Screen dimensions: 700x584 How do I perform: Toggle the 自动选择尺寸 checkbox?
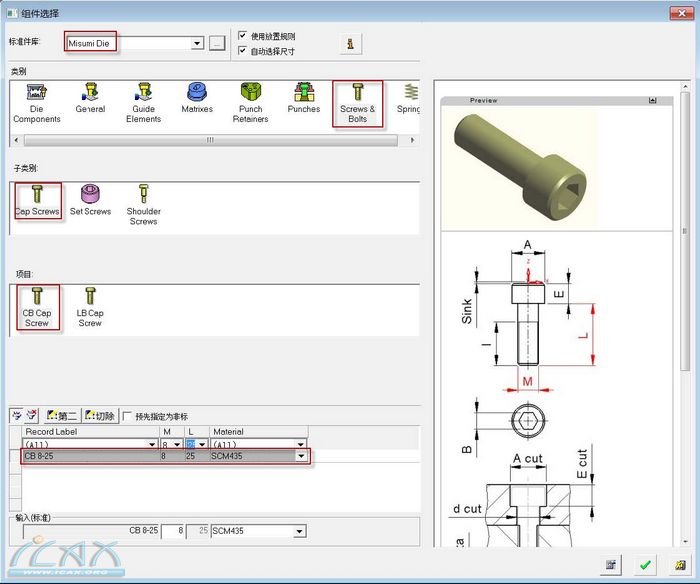[x=243, y=50]
